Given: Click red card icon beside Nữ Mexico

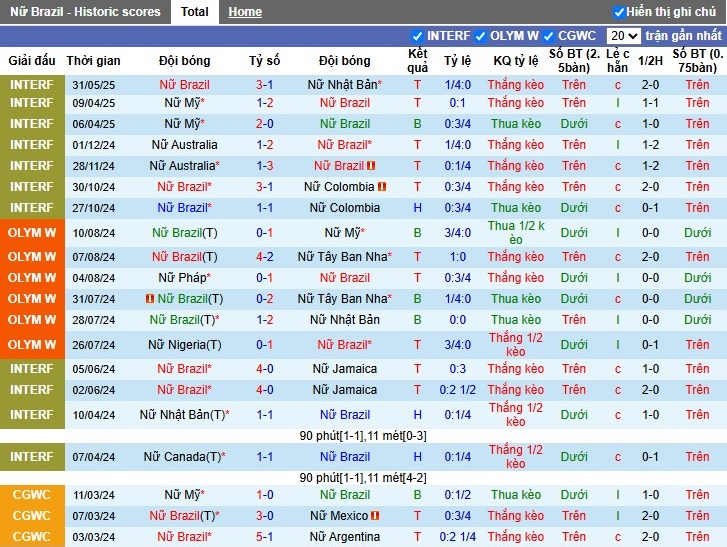Looking at the screenshot, I should click(x=375, y=515).
